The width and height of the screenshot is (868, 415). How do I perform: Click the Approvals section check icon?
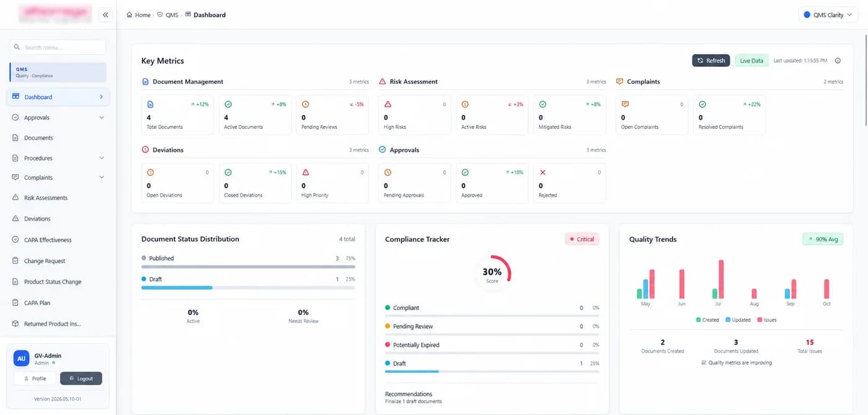point(383,149)
